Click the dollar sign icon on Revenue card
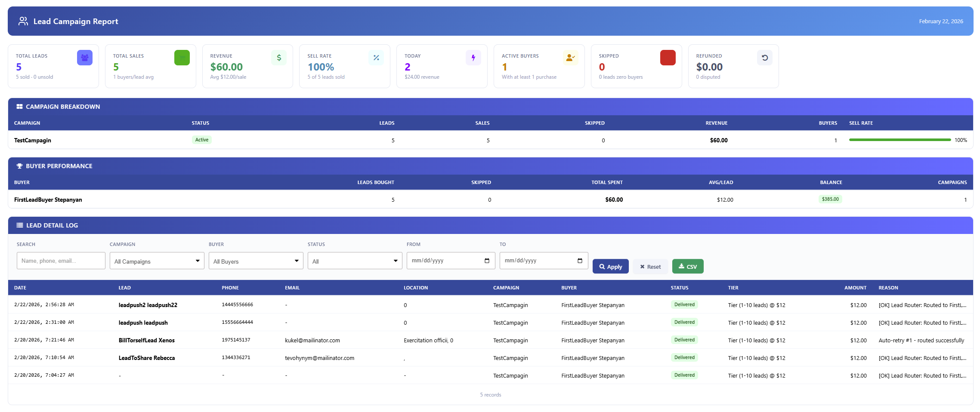 279,57
